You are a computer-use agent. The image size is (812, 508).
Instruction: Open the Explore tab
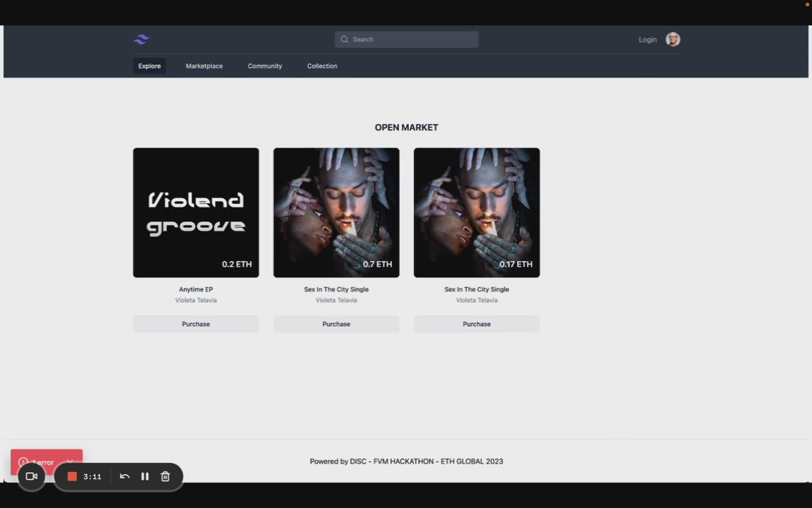click(149, 66)
